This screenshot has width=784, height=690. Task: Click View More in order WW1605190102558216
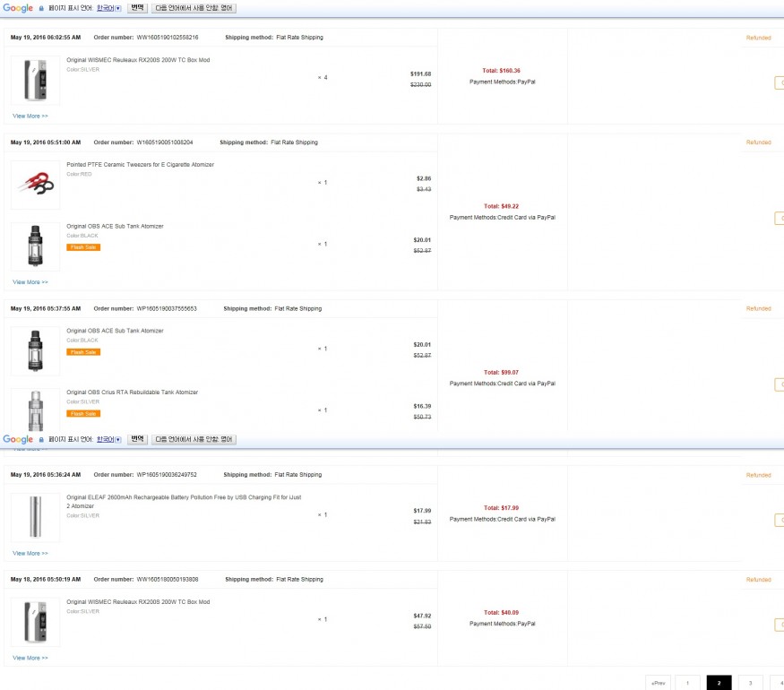coord(30,116)
